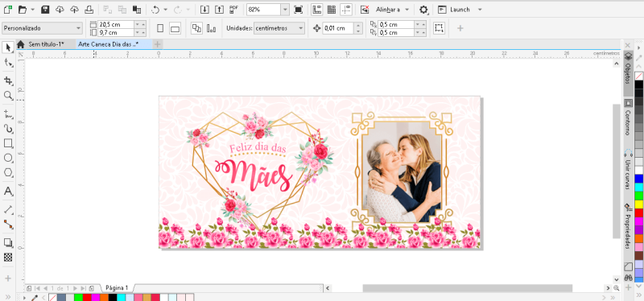This screenshot has height=301, width=644.
Task: Click the nudge distance field 0,01 cm
Action: tap(338, 28)
